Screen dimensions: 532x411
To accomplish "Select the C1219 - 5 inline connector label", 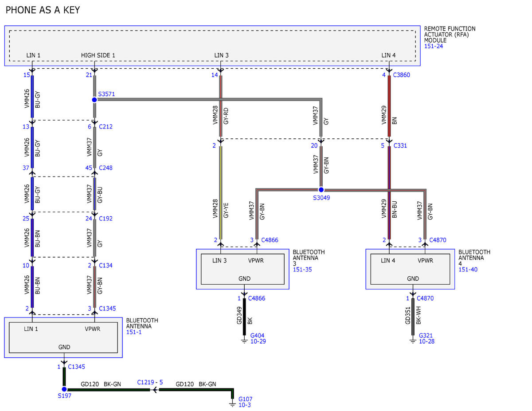I will (150, 382).
